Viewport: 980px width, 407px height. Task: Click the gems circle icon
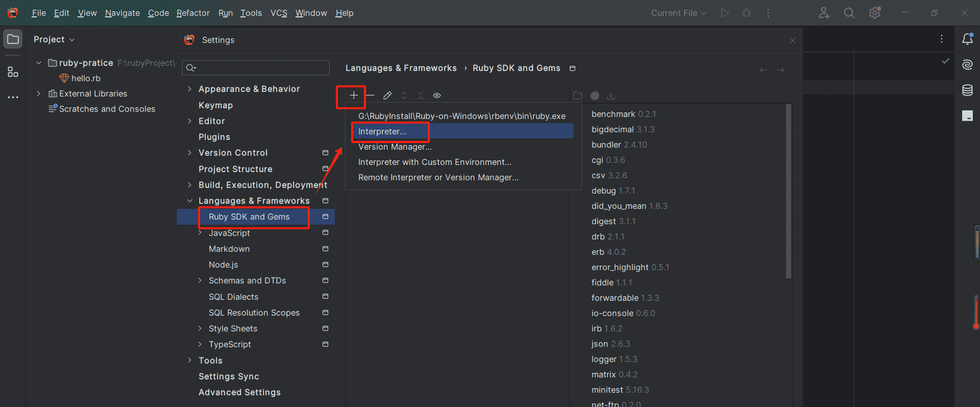pos(595,95)
